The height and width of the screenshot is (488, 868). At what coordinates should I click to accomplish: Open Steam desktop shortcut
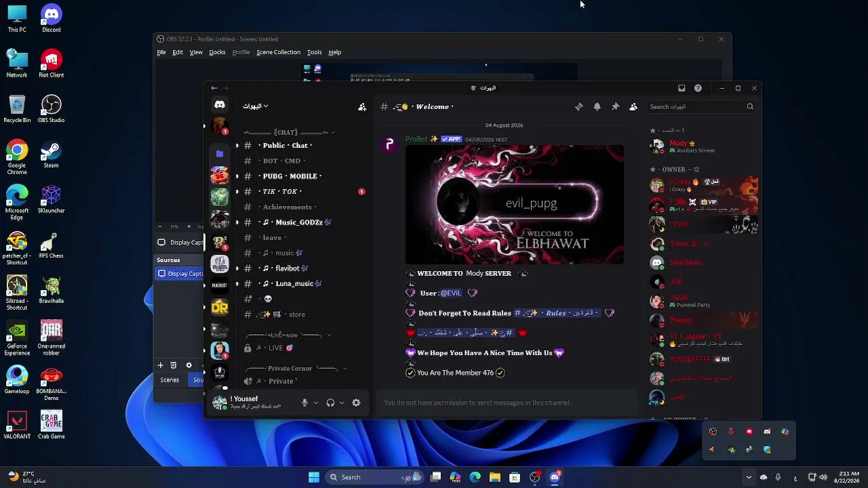click(x=51, y=154)
